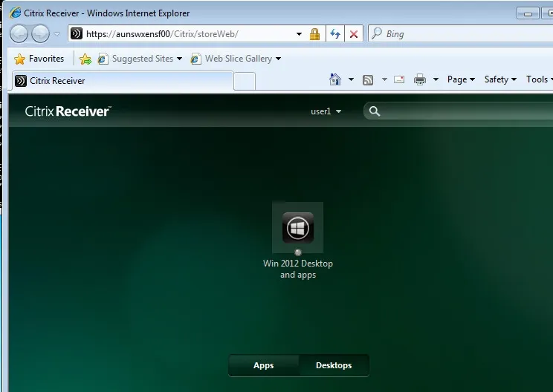Open the Suggested Sites link
The image size is (553, 392).
(143, 59)
